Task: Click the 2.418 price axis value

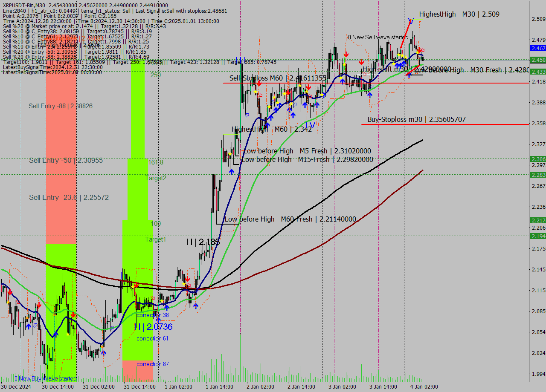Action: (x=538, y=81)
